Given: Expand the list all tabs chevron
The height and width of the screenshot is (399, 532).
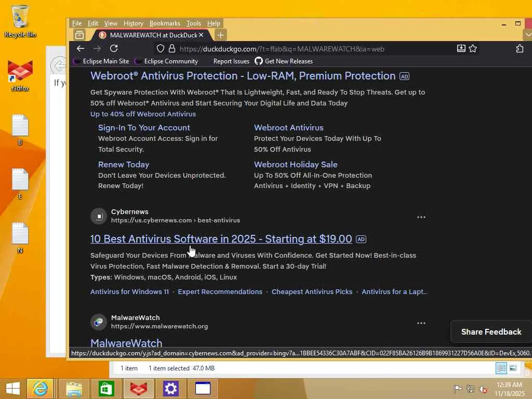Looking at the screenshot, I should [528, 35].
